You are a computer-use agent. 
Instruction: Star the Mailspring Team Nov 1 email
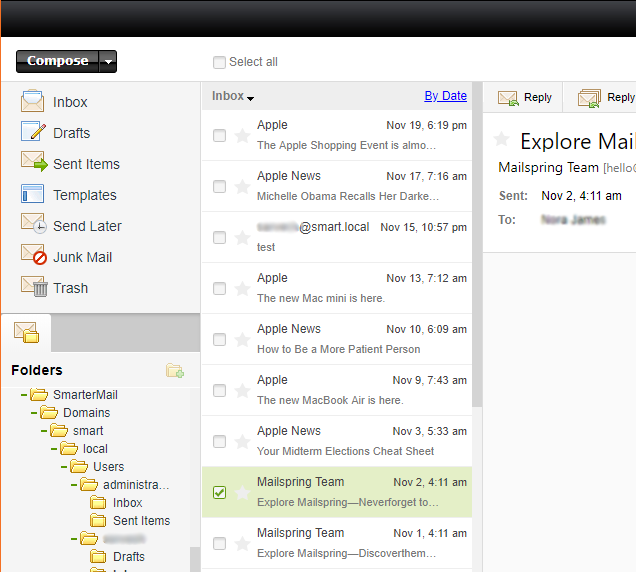pyautogui.click(x=242, y=544)
